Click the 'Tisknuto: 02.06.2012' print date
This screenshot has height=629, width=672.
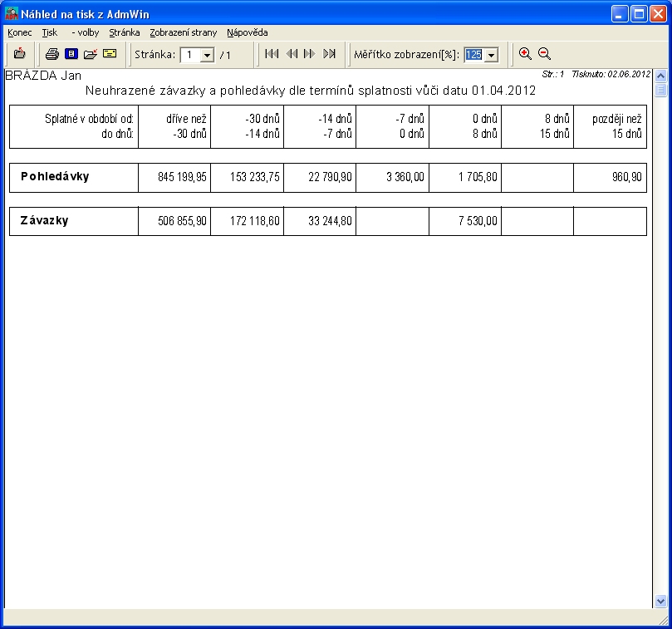click(611, 74)
